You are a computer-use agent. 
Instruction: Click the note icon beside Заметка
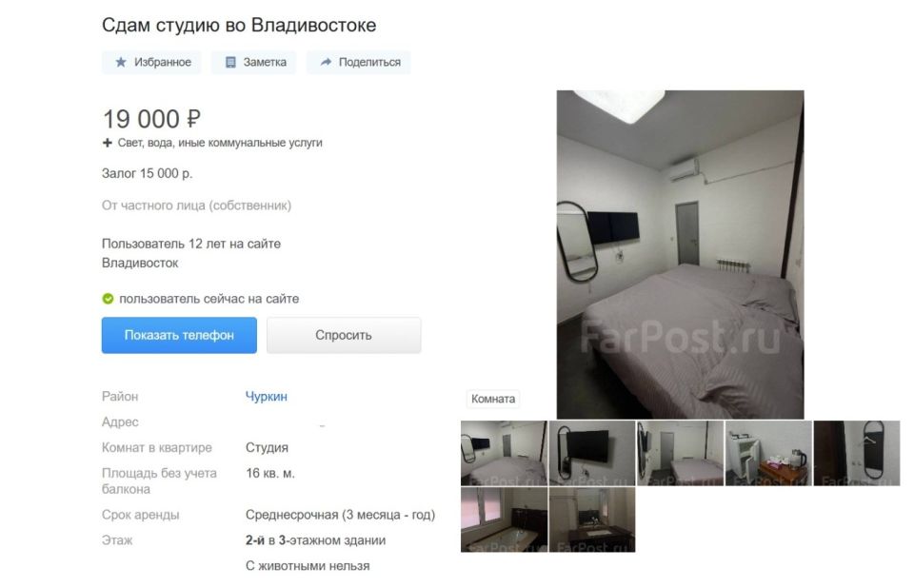click(230, 63)
